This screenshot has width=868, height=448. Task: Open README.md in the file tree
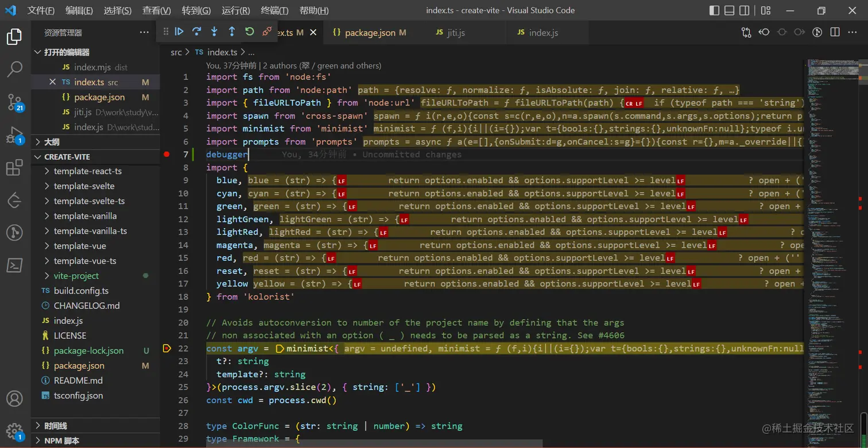[95, 380]
